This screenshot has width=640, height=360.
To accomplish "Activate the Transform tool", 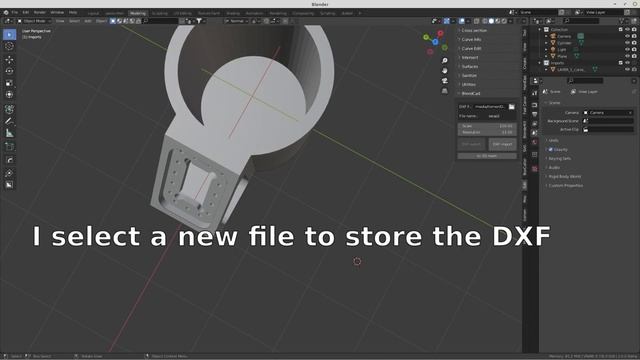I will click(9, 94).
